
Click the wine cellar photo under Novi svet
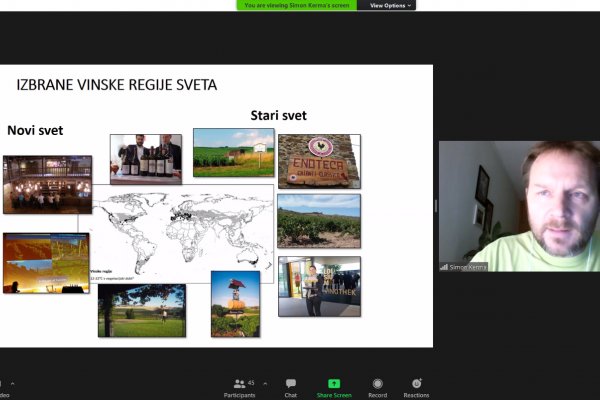click(47, 184)
